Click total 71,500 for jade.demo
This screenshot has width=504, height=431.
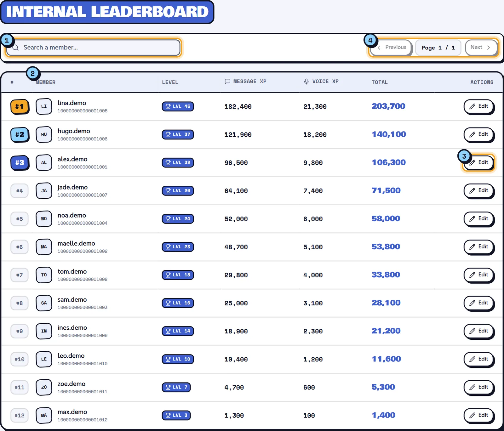tap(386, 191)
